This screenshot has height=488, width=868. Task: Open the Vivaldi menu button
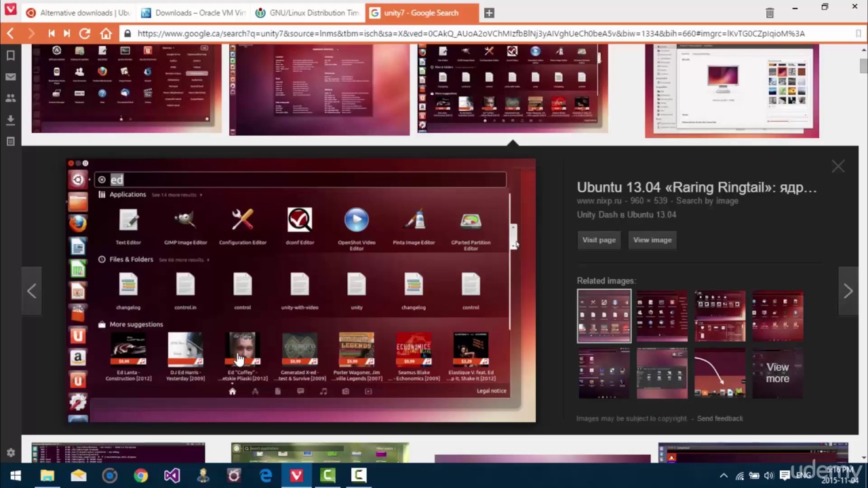pos(10,11)
